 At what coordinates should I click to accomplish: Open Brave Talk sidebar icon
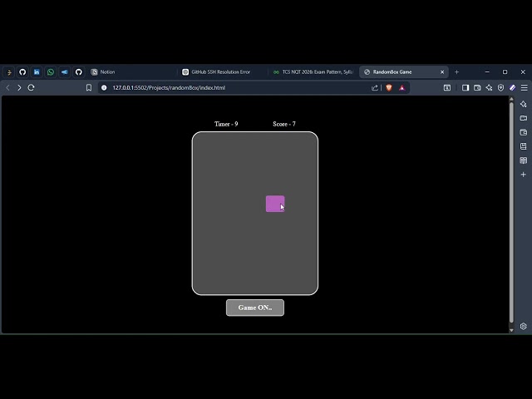tap(523, 118)
